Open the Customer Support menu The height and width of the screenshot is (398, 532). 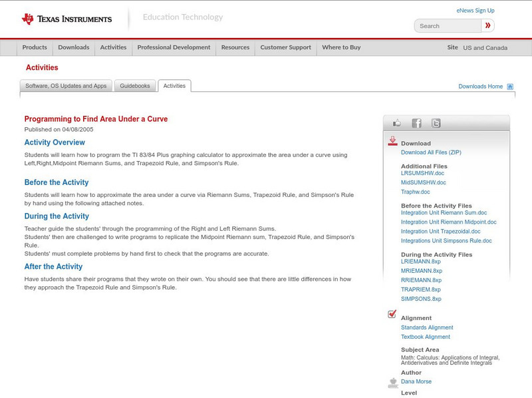click(286, 47)
